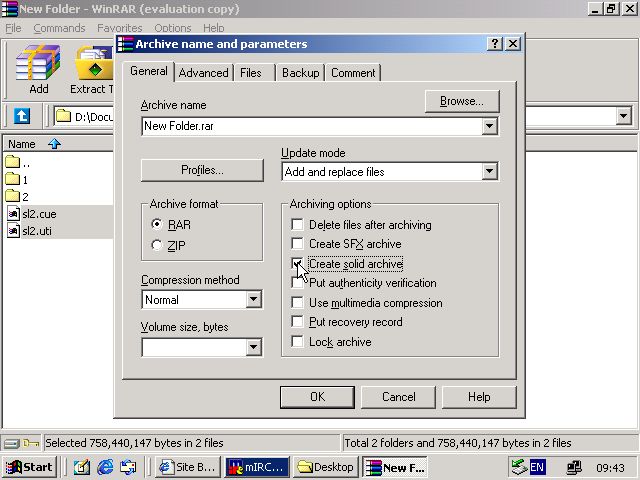Click 'Total 2 folders' status text

click(x=458, y=443)
